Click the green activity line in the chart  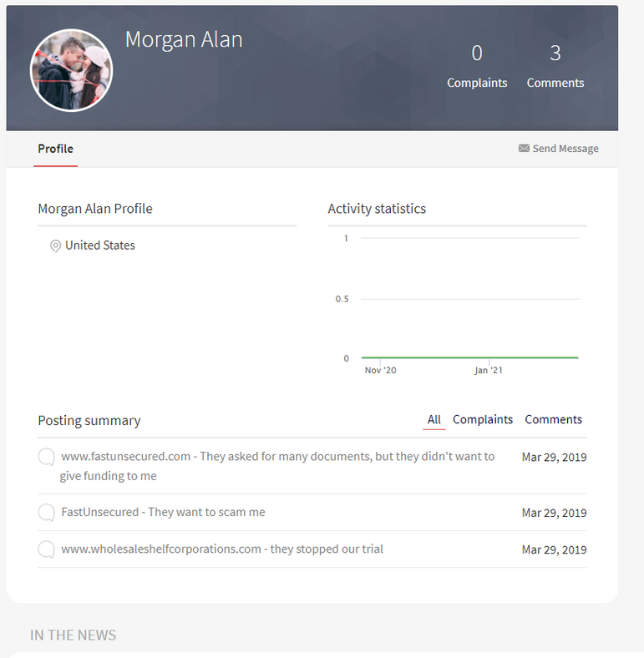469,357
